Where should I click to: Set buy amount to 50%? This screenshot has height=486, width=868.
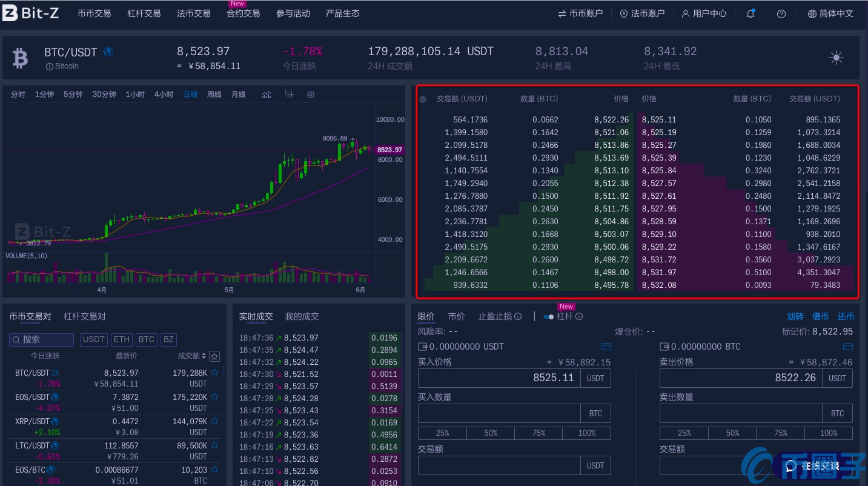coord(491,433)
